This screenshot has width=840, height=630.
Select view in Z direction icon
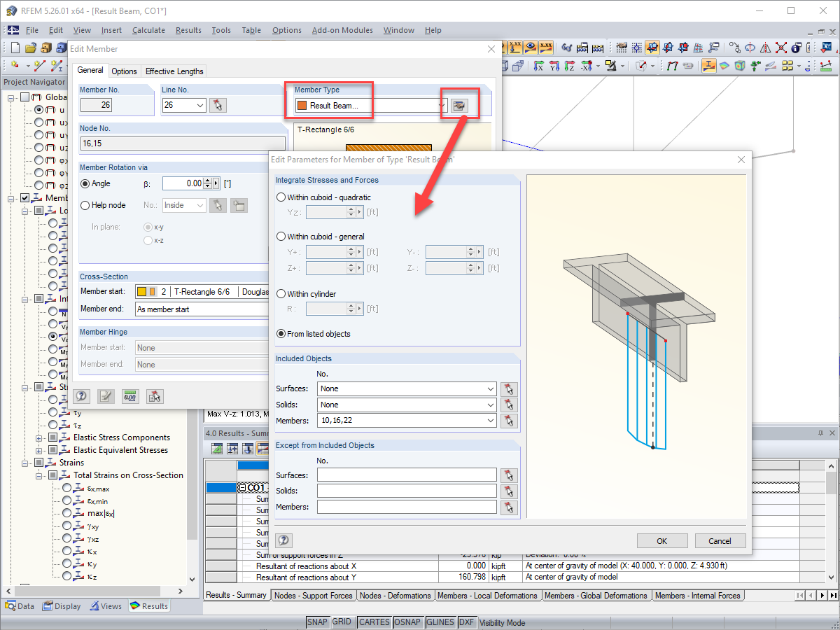click(x=569, y=66)
